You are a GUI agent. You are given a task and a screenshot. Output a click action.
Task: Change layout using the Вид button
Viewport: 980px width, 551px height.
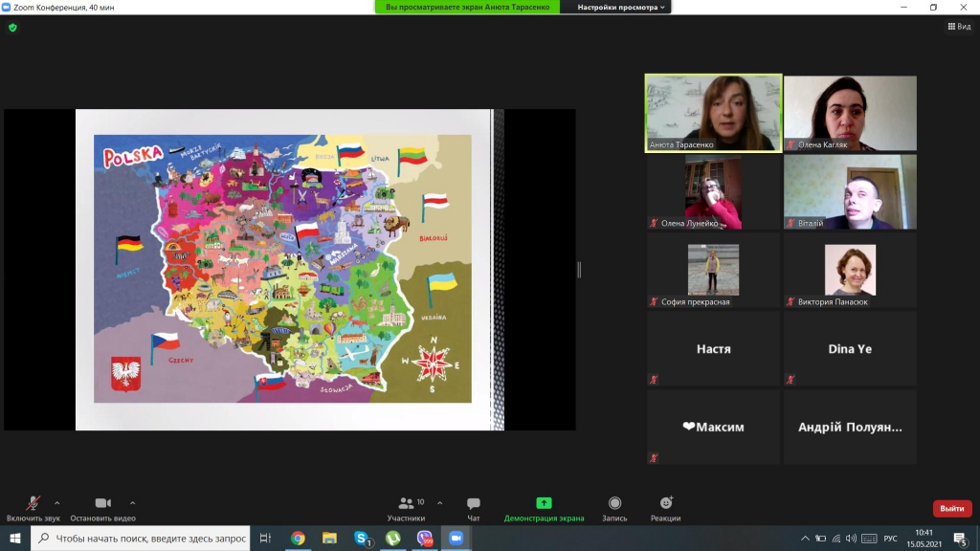coord(959,26)
